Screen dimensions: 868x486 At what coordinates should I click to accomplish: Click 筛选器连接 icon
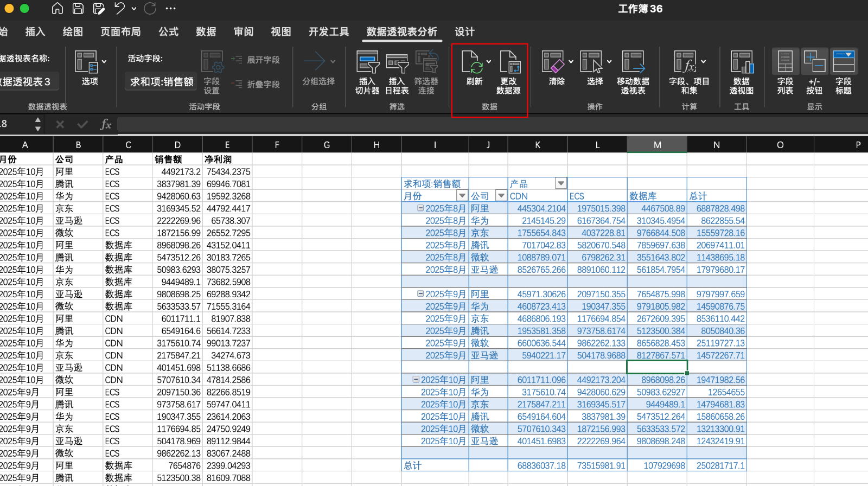[x=426, y=73]
